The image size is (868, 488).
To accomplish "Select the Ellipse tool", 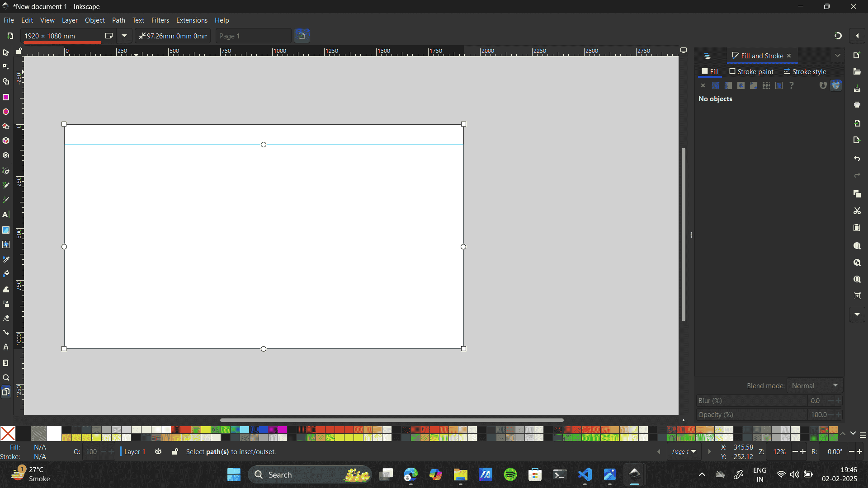I will [6, 112].
